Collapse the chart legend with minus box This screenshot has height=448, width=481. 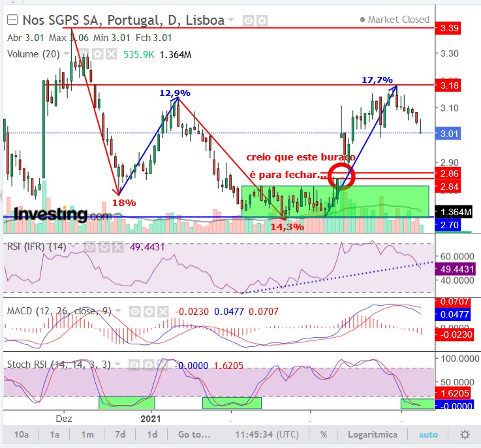point(12,20)
